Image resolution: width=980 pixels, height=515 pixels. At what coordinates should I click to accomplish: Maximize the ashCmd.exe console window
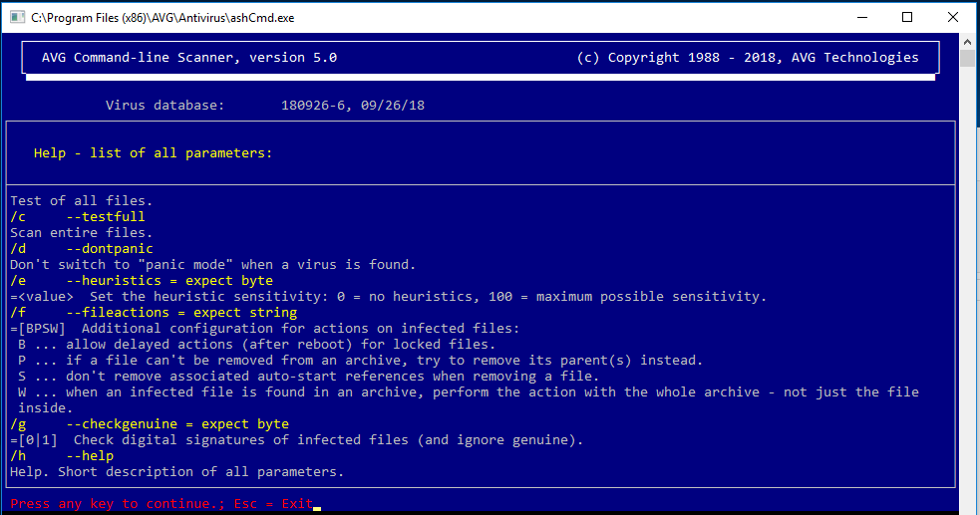pyautogui.click(x=907, y=17)
